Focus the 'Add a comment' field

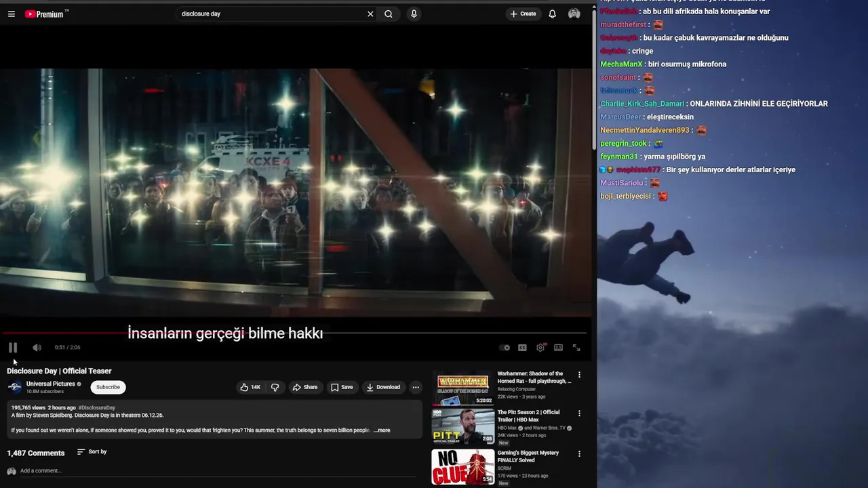tap(217, 471)
